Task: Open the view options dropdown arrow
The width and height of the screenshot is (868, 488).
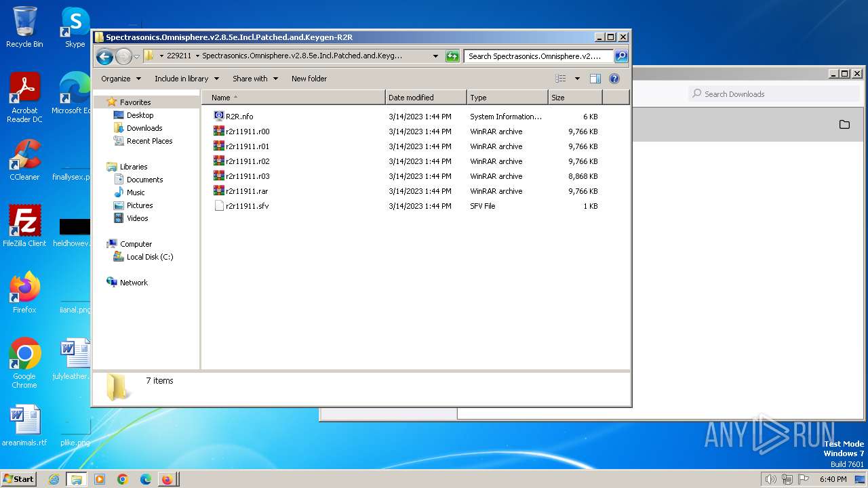Action: [x=577, y=79]
